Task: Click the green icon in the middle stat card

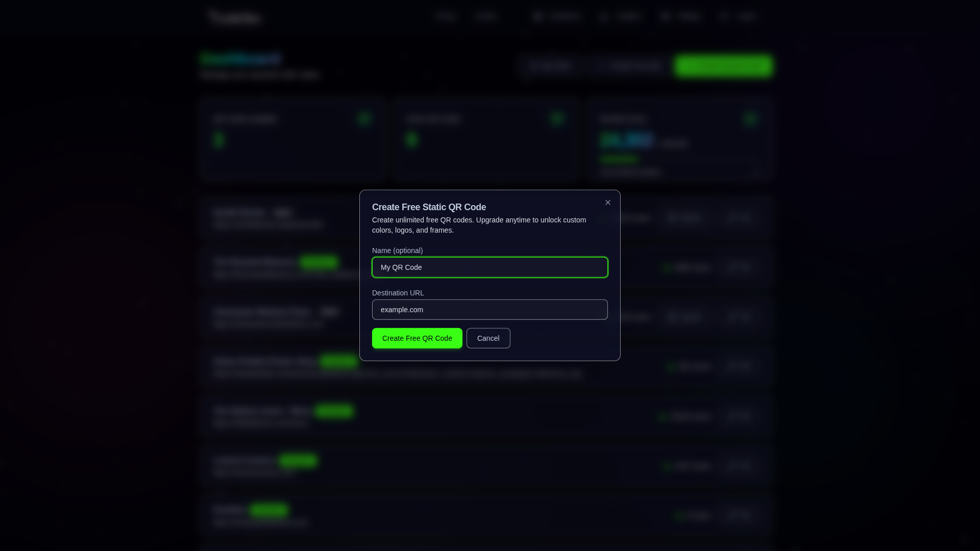Action: coord(557,118)
